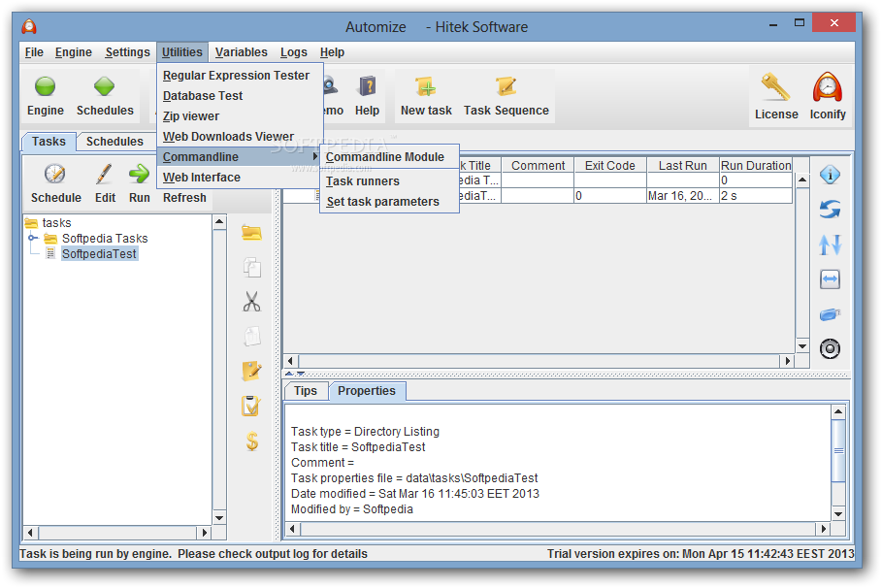Select Task runners submenu item
The image size is (882, 588).
389,181
